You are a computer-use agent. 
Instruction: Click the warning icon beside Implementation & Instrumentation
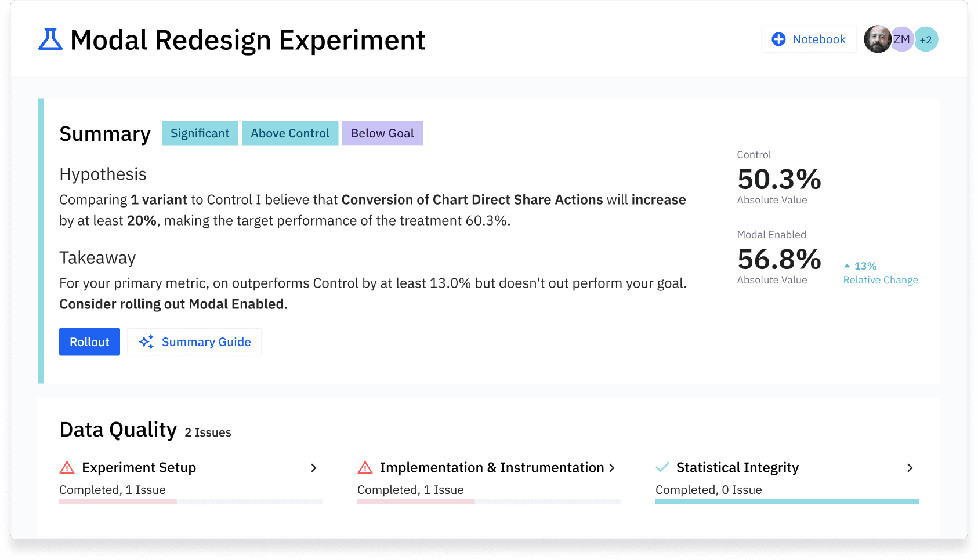point(365,467)
